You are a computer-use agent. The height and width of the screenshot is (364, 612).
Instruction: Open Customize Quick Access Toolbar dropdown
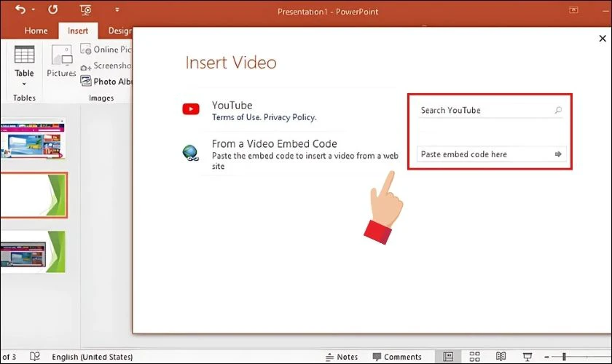(117, 9)
